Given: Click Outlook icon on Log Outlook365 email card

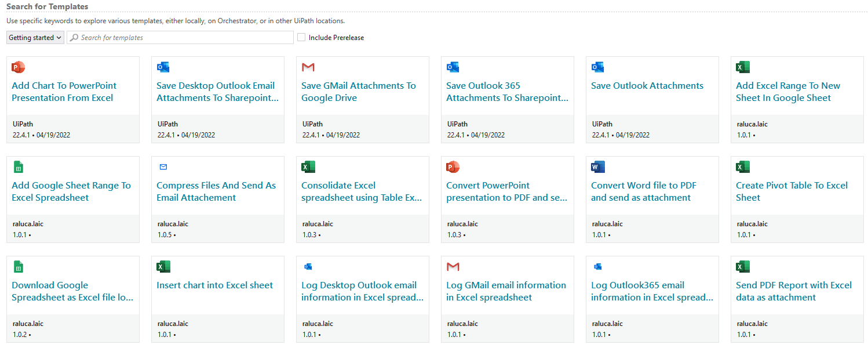Looking at the screenshot, I should coord(598,267).
